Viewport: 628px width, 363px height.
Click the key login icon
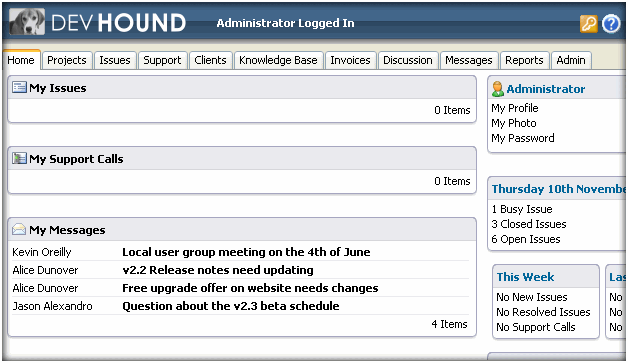pyautogui.click(x=588, y=24)
